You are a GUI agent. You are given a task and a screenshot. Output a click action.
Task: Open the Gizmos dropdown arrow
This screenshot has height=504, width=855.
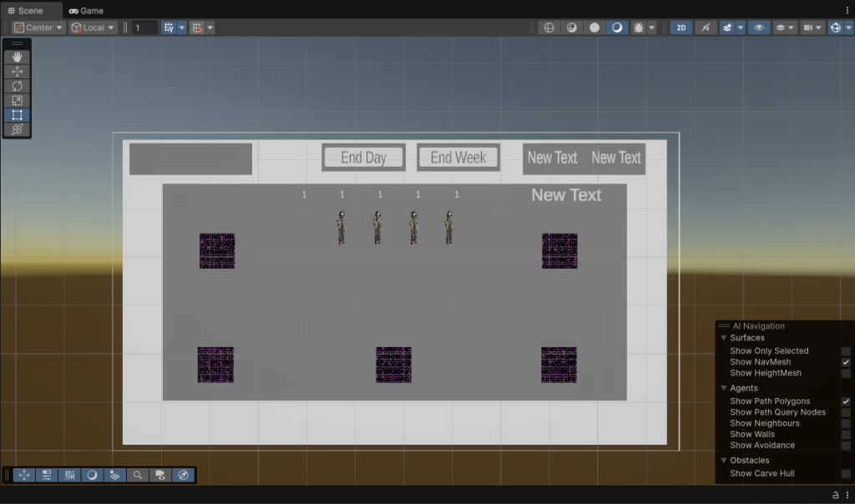848,28
